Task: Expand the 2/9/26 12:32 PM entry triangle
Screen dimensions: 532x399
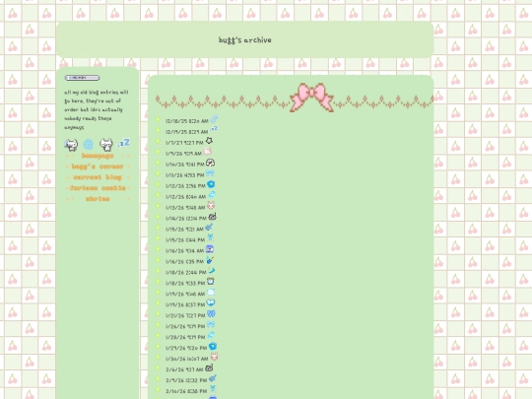Action: (x=158, y=378)
